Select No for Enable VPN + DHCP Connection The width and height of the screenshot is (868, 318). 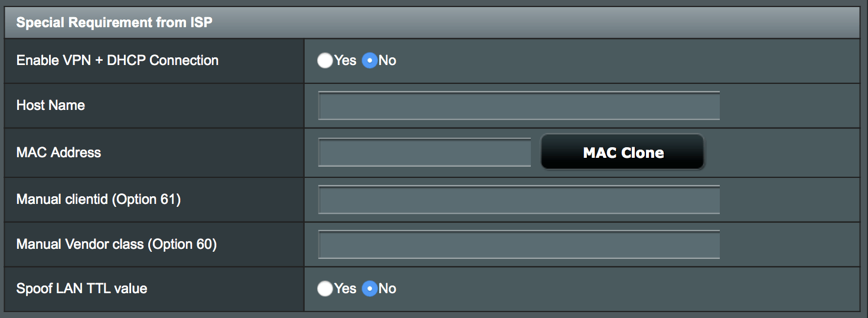[370, 61]
